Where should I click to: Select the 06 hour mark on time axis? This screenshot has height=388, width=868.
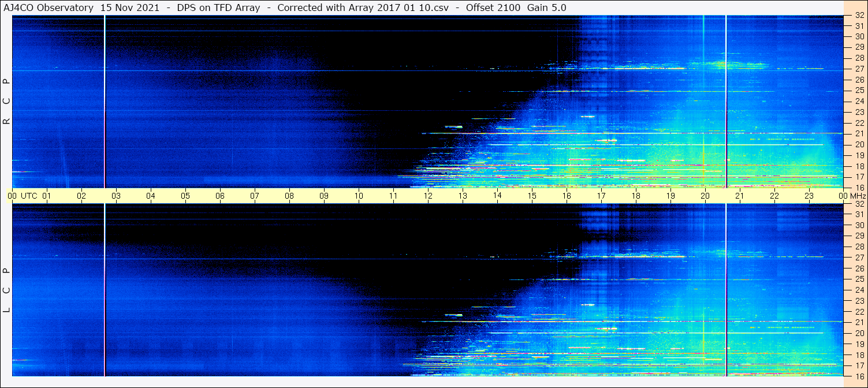(x=220, y=196)
